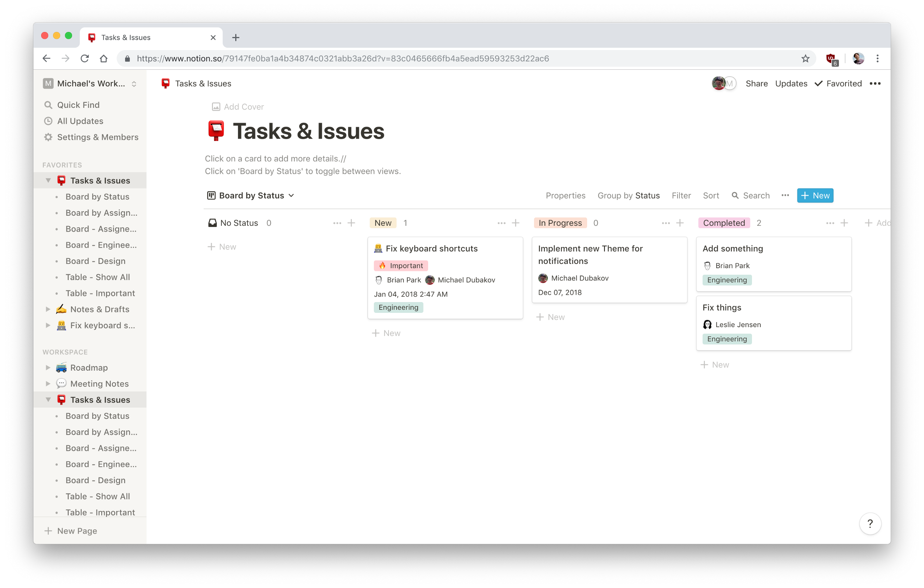Toggle the Favorited checkmark on this page
This screenshot has width=924, height=588.
coord(838,83)
